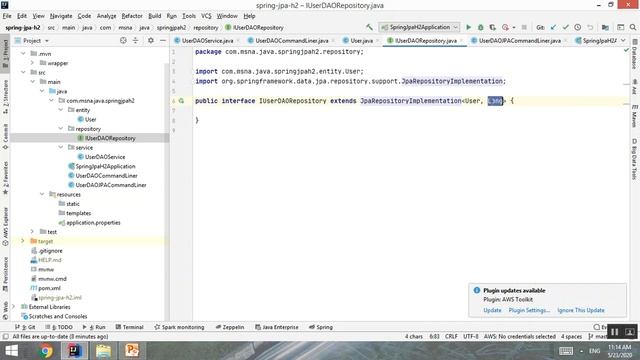Switch to UserDAOService.java tab
The height and width of the screenshot is (360, 640).
coord(207,40)
